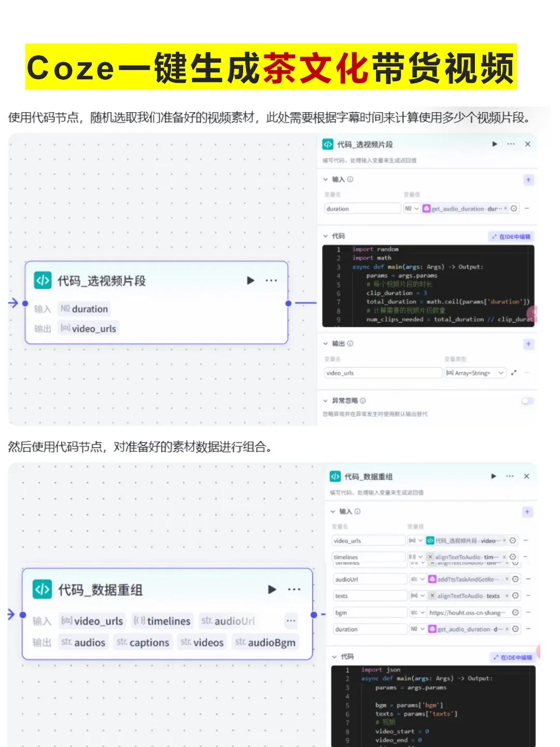
Task: Open variable picker in video_urls input row
Action: click(x=513, y=541)
